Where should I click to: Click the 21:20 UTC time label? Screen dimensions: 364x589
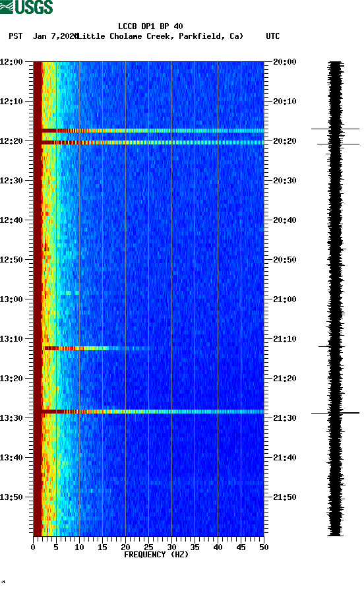(x=285, y=379)
